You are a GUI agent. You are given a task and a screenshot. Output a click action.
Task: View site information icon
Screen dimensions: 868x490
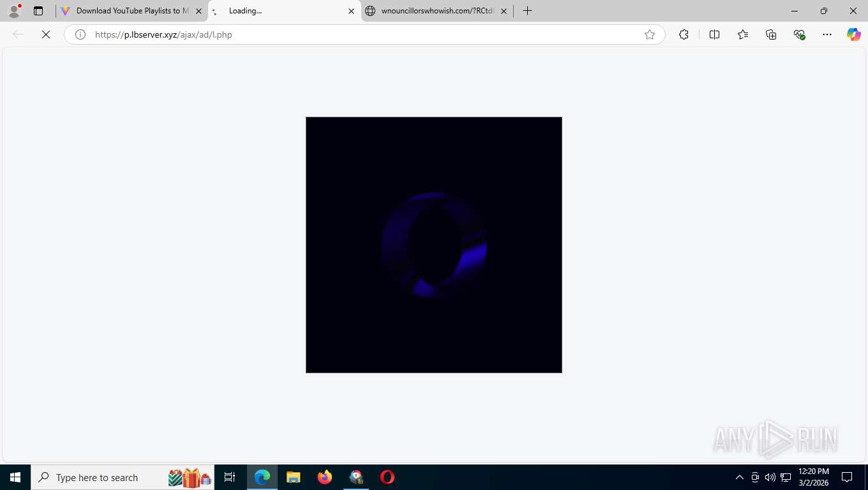pos(80,34)
